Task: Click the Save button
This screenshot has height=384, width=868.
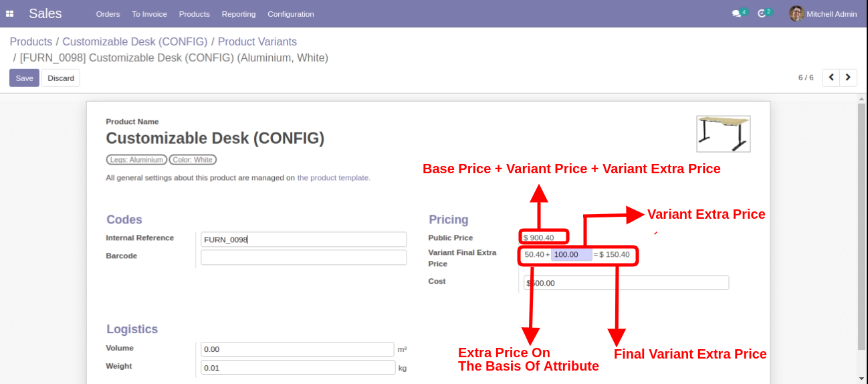Action: click(24, 78)
